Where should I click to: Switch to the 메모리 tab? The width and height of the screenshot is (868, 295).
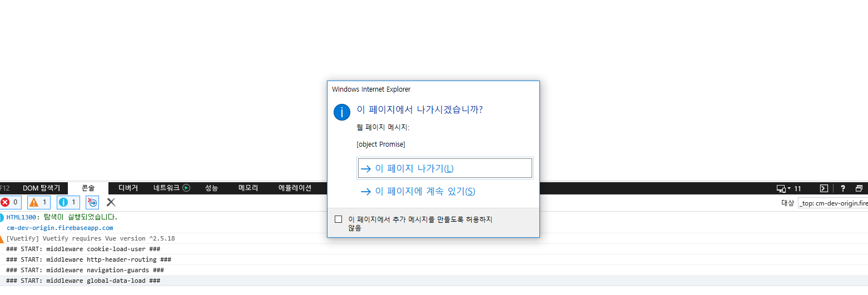coord(248,188)
